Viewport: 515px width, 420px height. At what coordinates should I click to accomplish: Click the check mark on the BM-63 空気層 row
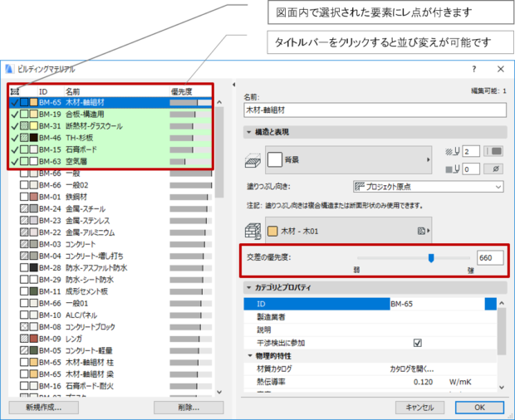(x=14, y=162)
